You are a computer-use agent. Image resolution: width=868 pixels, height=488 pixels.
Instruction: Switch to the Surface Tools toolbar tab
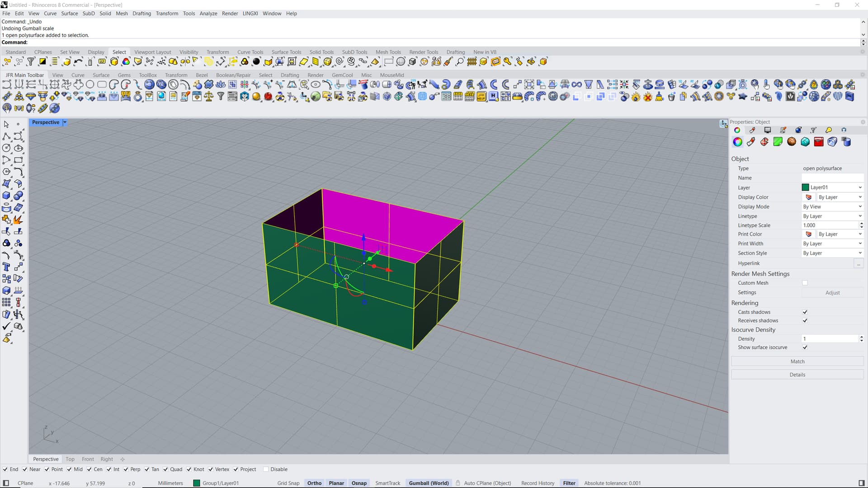pyautogui.click(x=286, y=52)
